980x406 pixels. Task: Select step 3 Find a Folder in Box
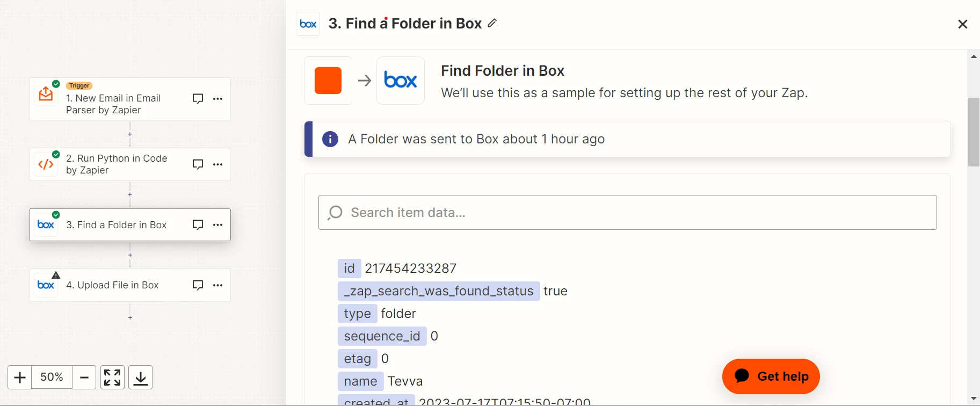click(130, 224)
